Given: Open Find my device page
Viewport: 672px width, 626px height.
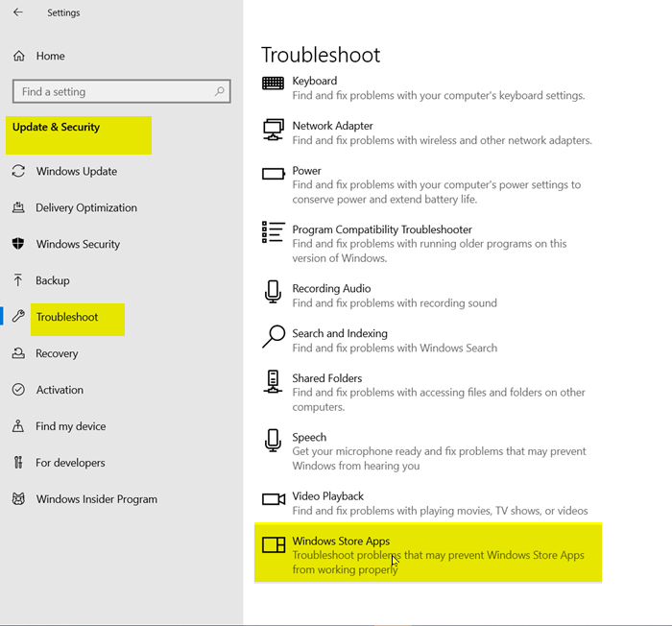Looking at the screenshot, I should (70, 426).
